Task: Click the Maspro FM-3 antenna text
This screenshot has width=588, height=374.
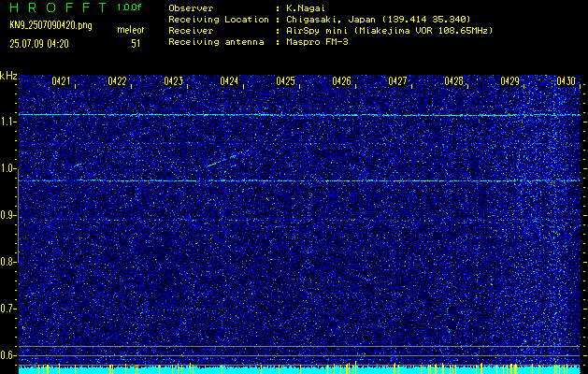Action: 317,42
